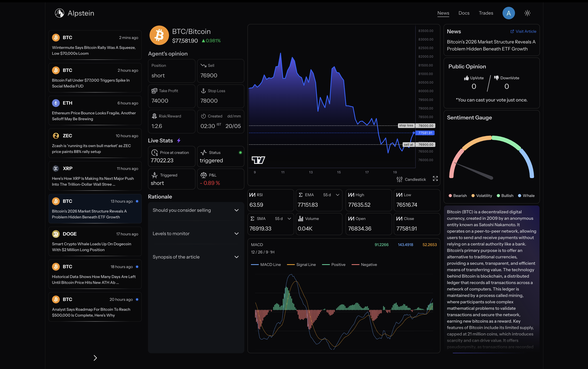This screenshot has width=588, height=369.
Task: Open Zcash running its own bull market card
Action: click(95, 143)
